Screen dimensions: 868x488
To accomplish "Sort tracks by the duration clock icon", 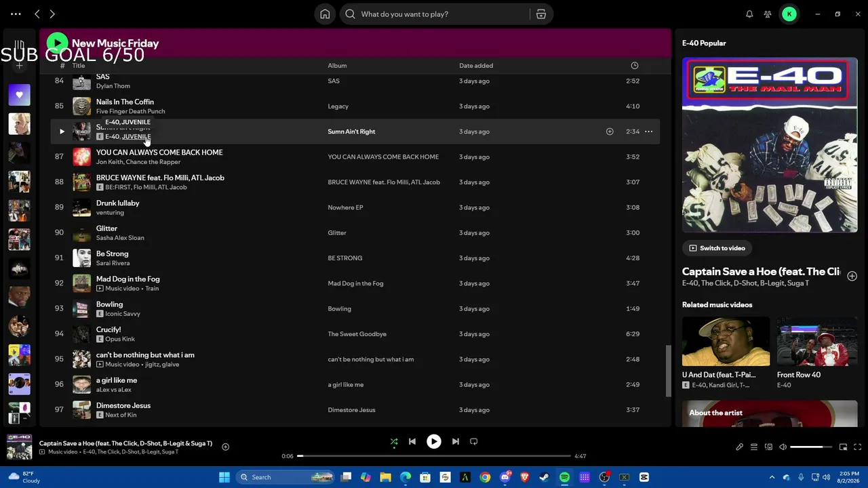I will point(635,66).
